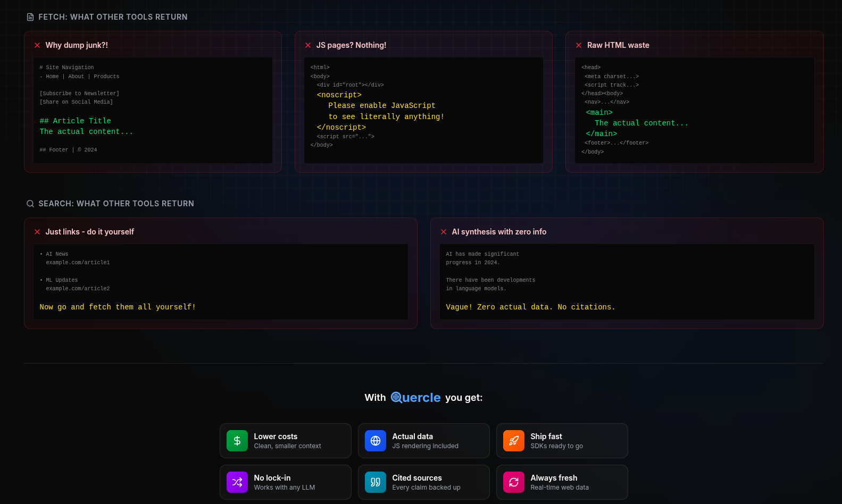Click 'Please enable JavaScript' yellow line
The height and width of the screenshot is (504, 842).
382,106
